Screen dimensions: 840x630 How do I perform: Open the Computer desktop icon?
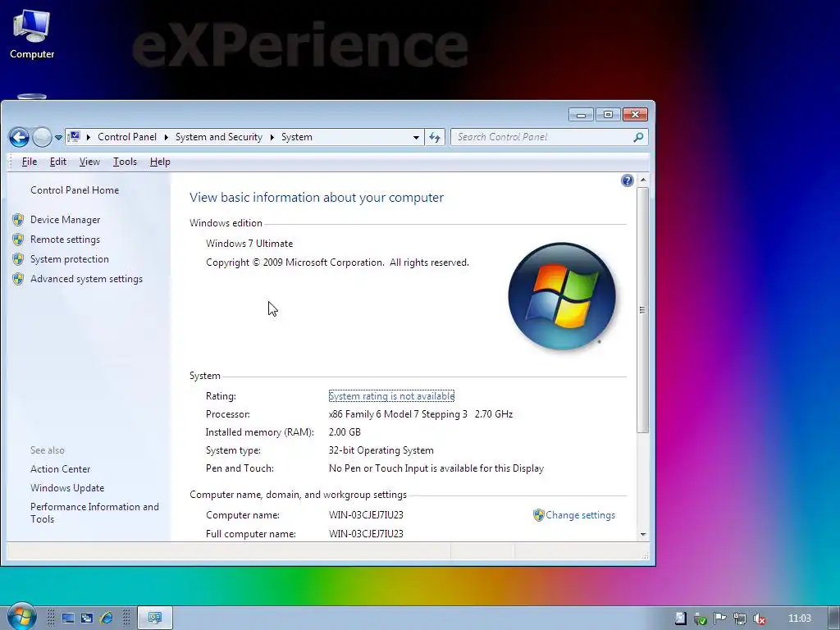coord(32,34)
